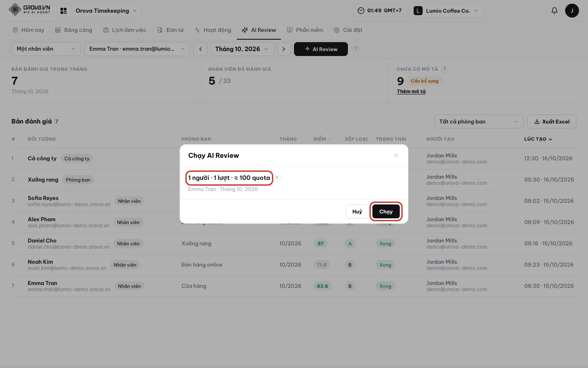Screen dimensions: 588x368
Task: Expand the Một nhân viên scope dropdown
Action: (46, 49)
